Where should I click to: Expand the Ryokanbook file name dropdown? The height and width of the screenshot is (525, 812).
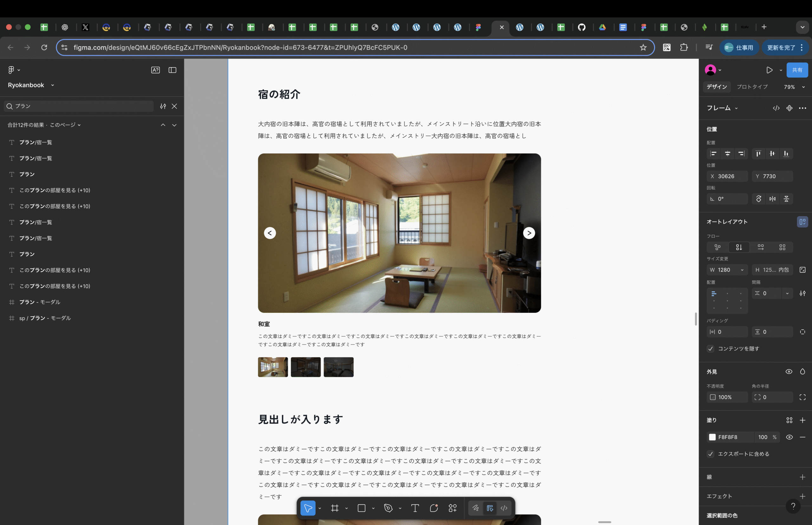coord(53,85)
